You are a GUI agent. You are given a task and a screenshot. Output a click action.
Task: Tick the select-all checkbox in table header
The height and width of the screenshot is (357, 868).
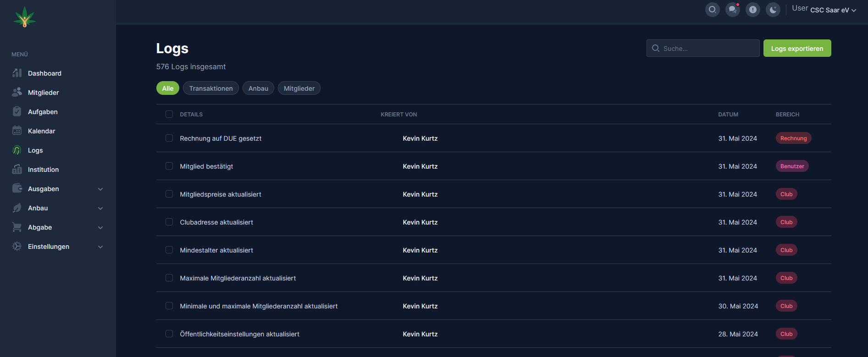169,114
